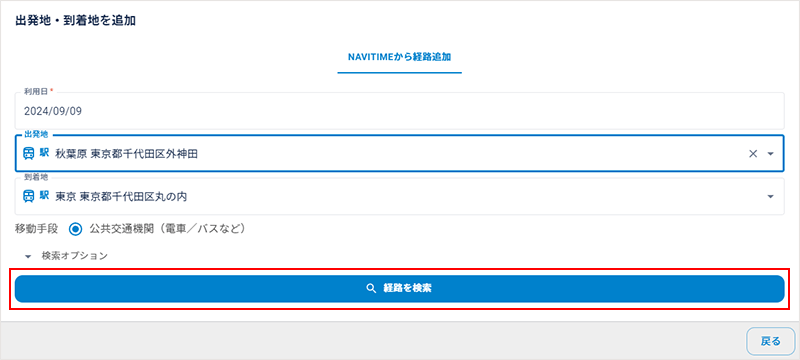This screenshot has width=800, height=360.
Task: Click the 駅 label in departure field
Action: [44, 153]
